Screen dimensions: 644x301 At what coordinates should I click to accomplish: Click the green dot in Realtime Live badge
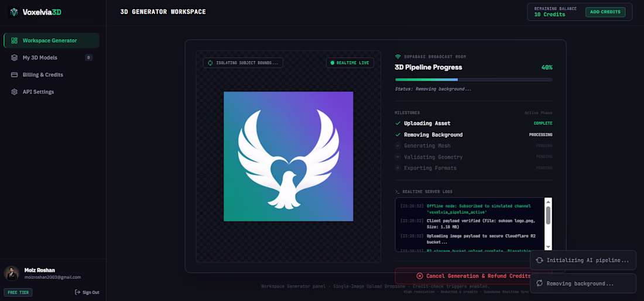tap(333, 63)
